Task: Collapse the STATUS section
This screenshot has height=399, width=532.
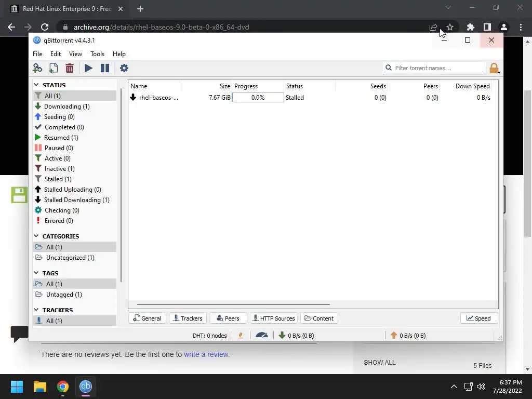Action: 36,85
